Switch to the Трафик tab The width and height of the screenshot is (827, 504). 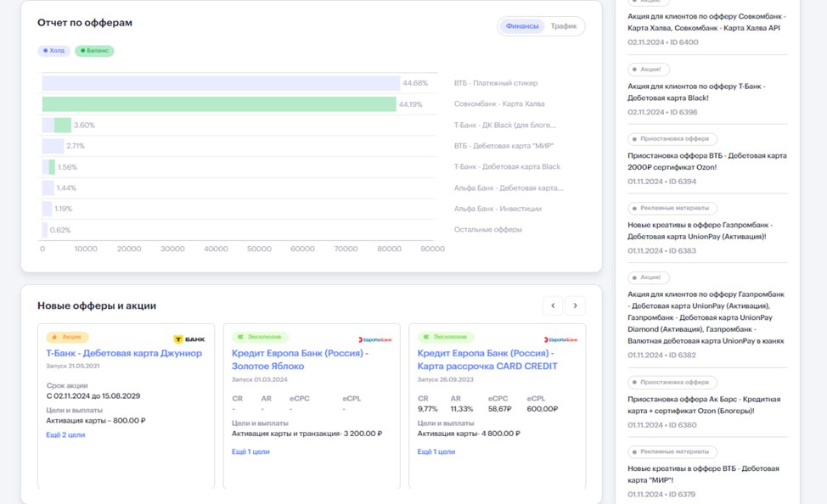563,25
